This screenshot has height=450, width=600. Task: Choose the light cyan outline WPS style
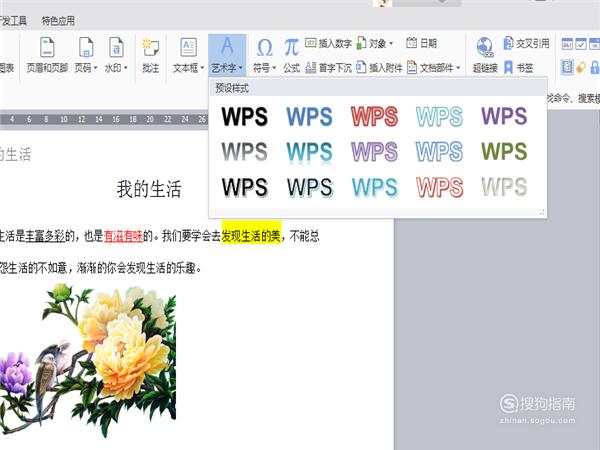pyautogui.click(x=439, y=116)
